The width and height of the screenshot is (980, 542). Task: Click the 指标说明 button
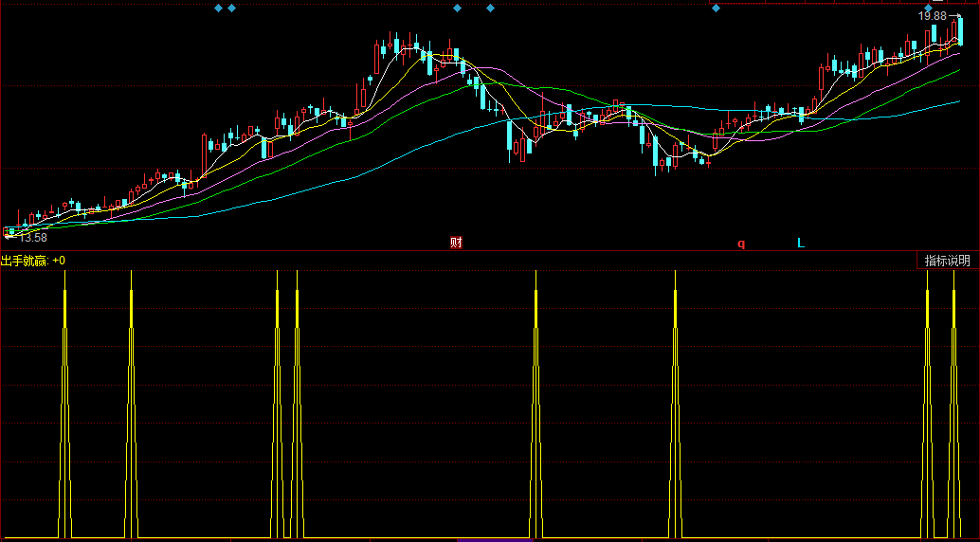[947, 261]
